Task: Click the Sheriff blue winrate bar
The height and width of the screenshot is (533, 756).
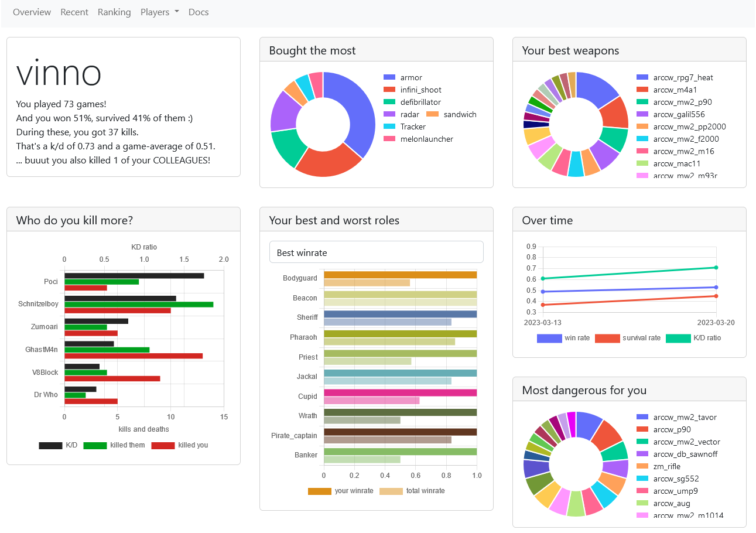Action: click(400, 314)
